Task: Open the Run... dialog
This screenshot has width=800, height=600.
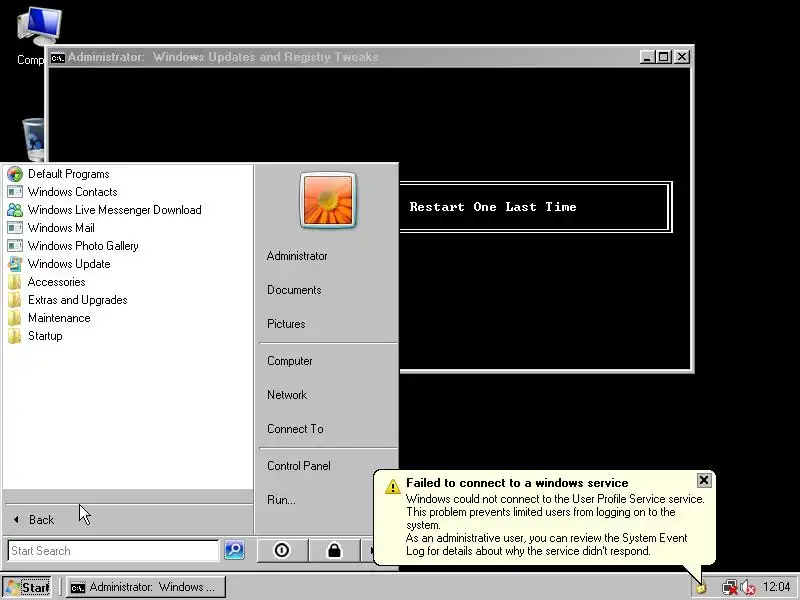Action: [x=281, y=500]
